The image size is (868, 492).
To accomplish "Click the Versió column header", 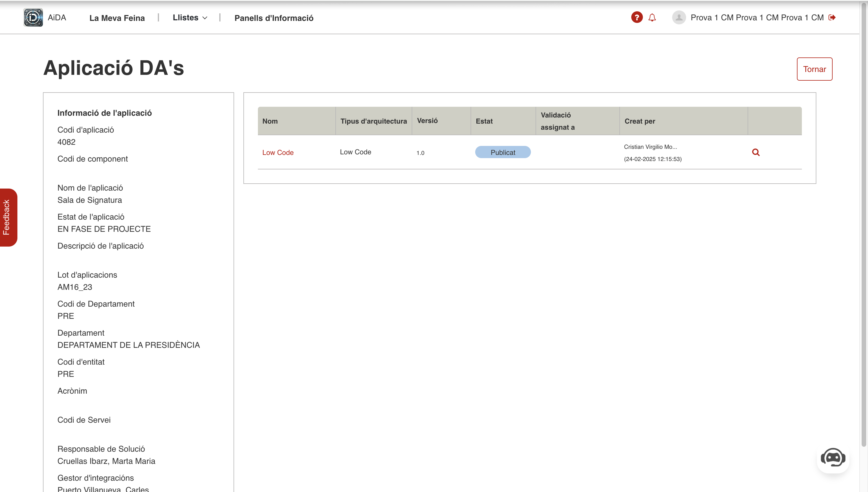I will click(x=427, y=121).
